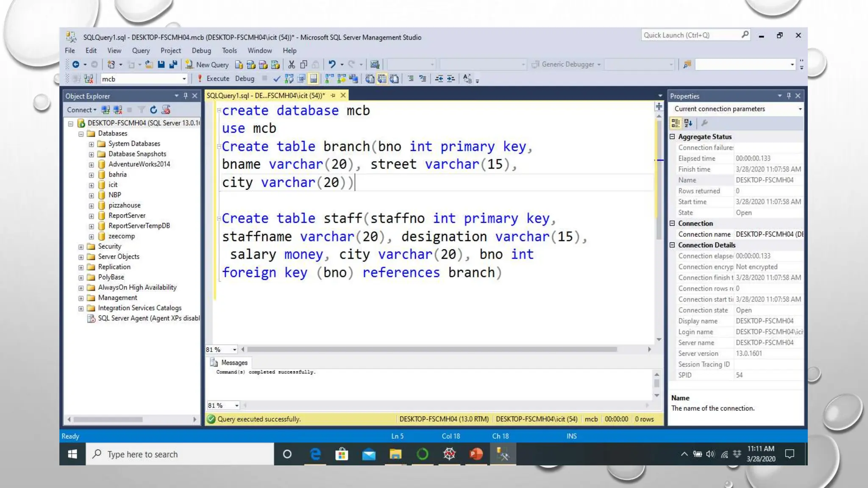The image size is (868, 488).
Task: Click Uncomment Selected Lines icon
Action: click(x=423, y=79)
